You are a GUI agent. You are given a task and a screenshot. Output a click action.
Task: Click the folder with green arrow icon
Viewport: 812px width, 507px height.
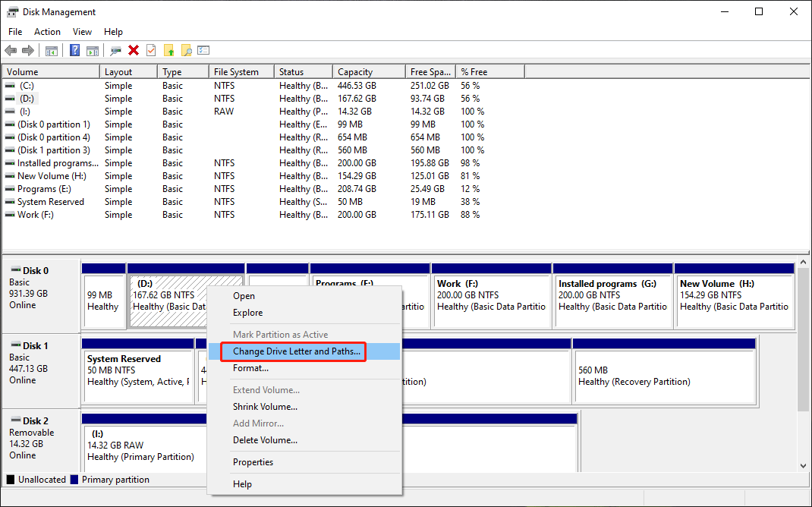point(169,50)
